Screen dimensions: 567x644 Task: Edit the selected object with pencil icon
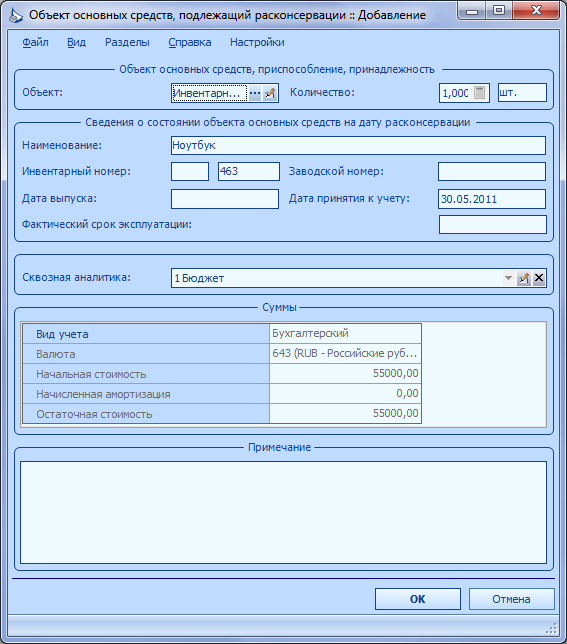point(270,93)
